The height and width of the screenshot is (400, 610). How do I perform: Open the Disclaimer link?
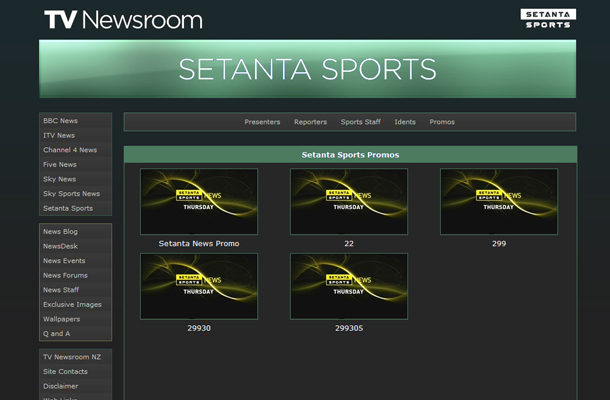pyautogui.click(x=60, y=386)
